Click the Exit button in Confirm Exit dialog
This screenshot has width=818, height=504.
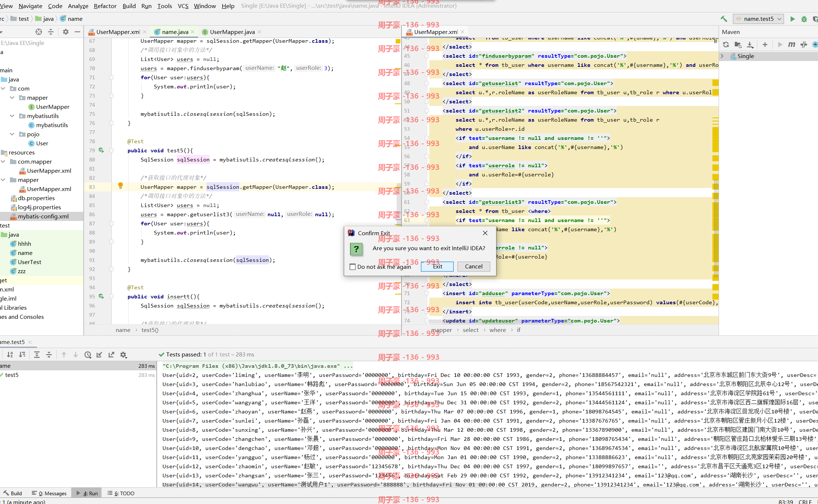(437, 267)
